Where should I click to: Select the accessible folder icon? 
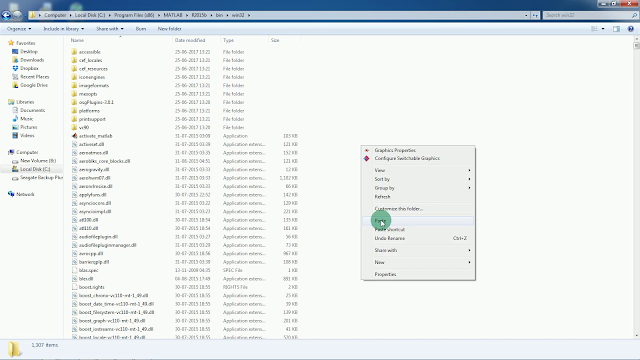tap(74, 52)
